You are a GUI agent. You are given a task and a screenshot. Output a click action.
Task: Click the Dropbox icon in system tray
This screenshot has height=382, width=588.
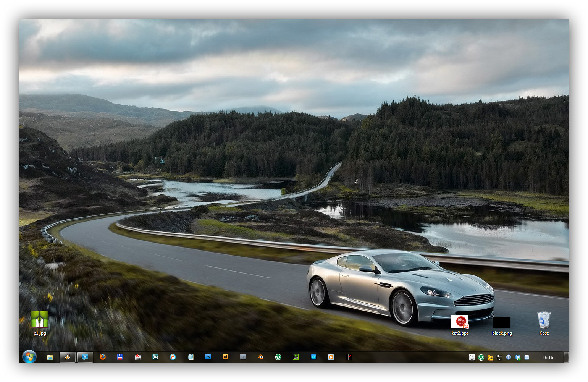tap(518, 358)
